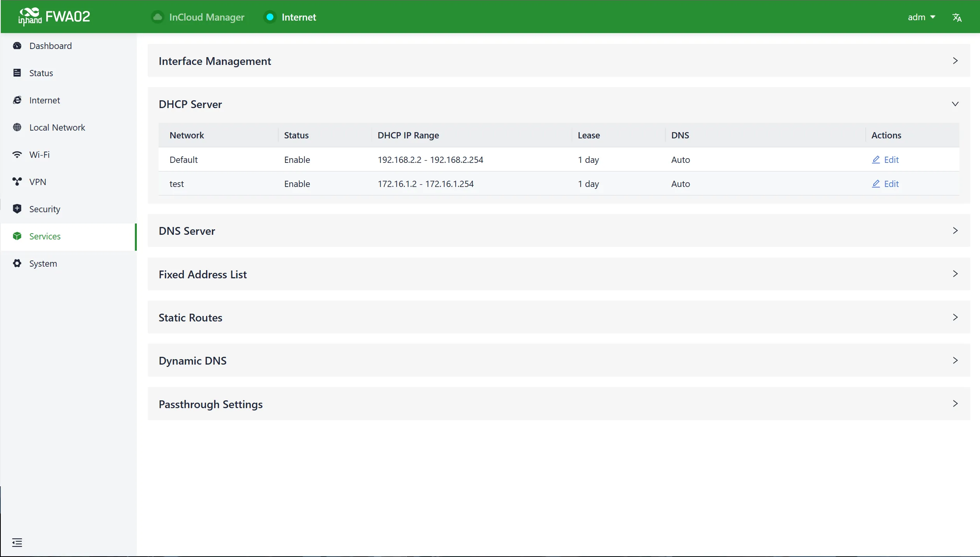This screenshot has height=557, width=980.
Task: Click the Default network name cell
Action: point(183,160)
